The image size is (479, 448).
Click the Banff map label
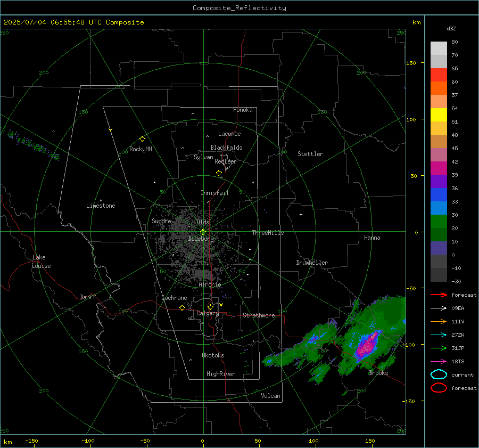88,297
